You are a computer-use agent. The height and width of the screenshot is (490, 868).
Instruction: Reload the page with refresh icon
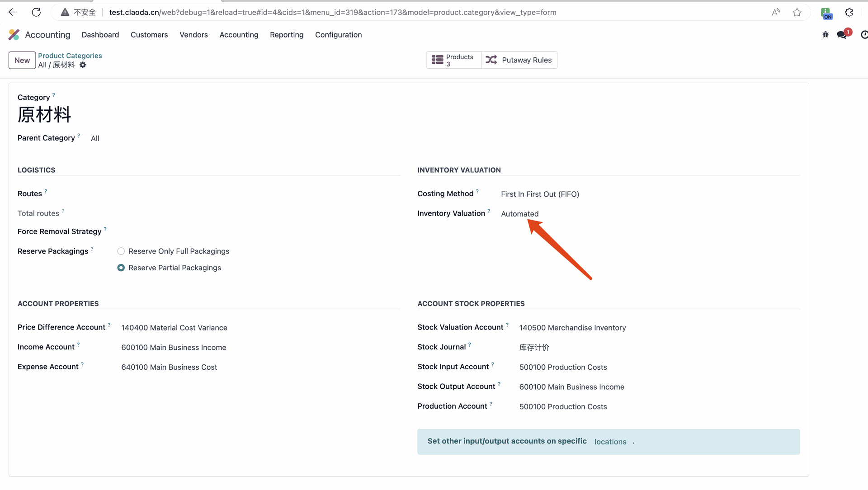tap(36, 12)
